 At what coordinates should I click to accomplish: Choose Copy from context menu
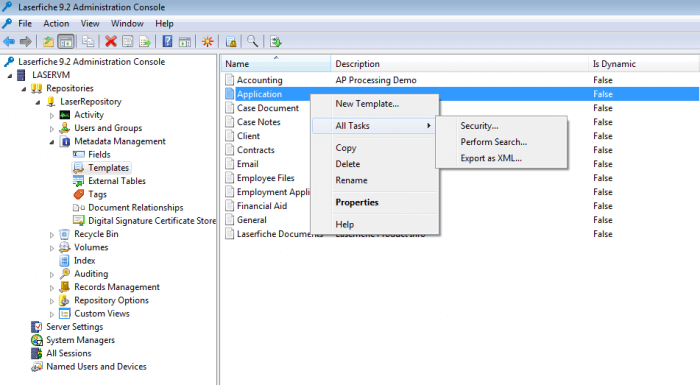375,148
